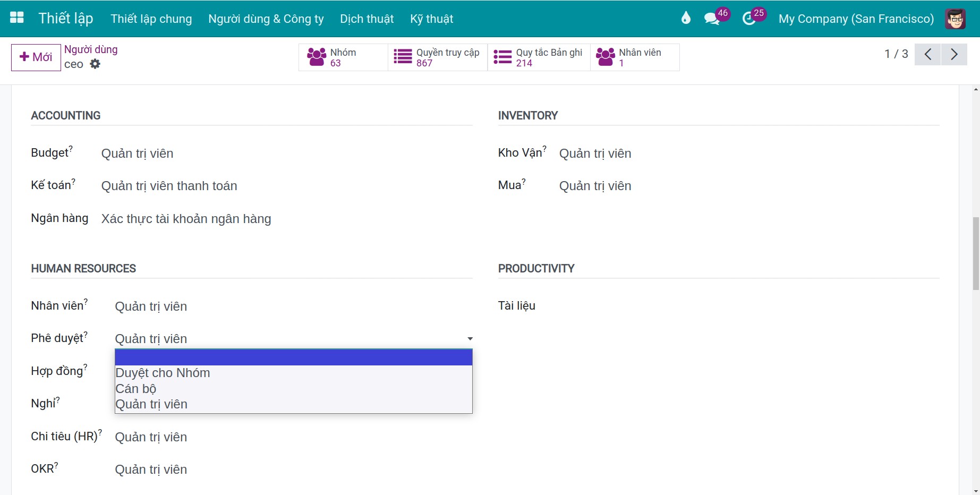Select the blank highlighted dropdown option

click(x=294, y=357)
